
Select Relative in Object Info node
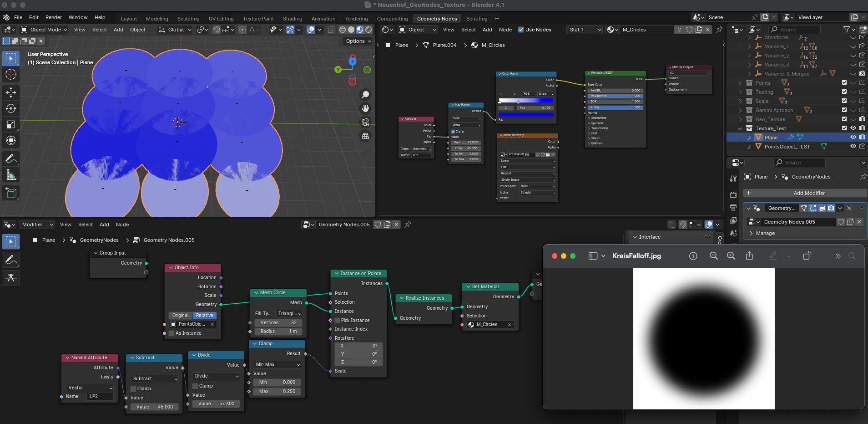tap(205, 315)
